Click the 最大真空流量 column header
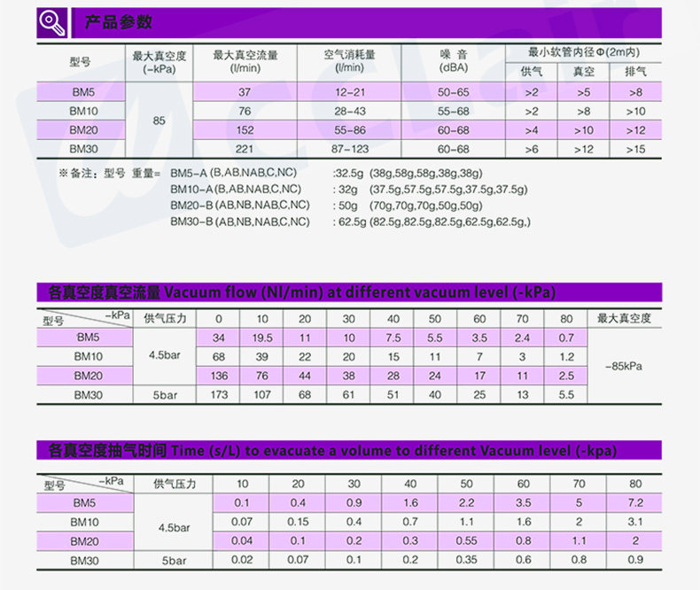The width and height of the screenshot is (700, 590). click(x=245, y=62)
